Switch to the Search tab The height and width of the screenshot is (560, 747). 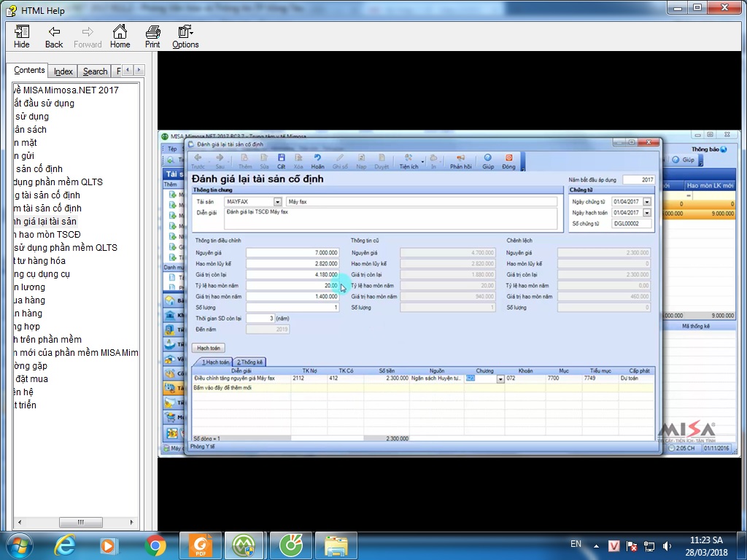click(95, 71)
